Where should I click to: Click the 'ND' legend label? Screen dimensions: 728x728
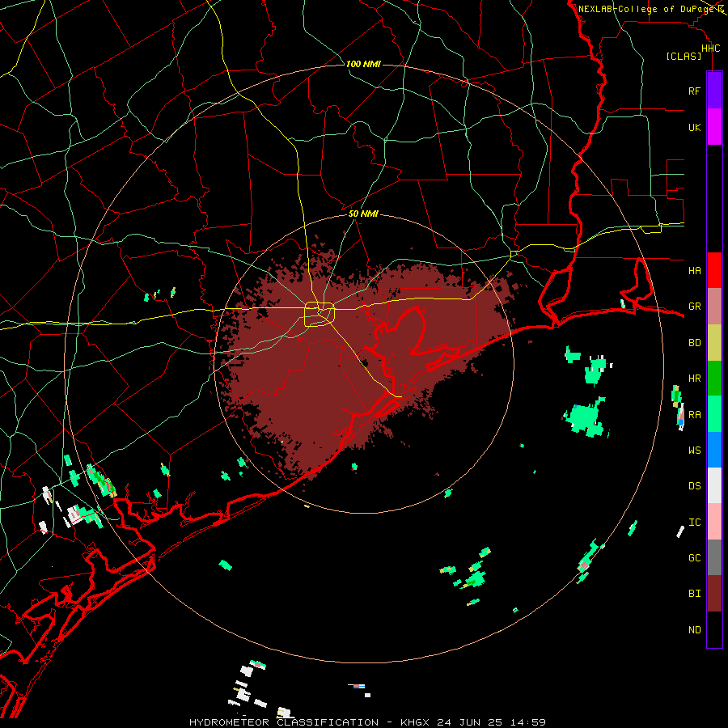click(x=694, y=629)
